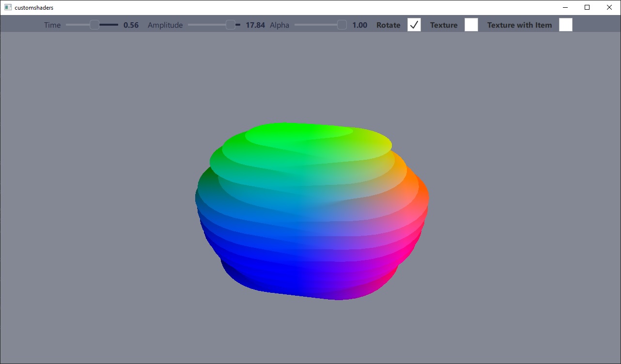Click the Time slider track left of handle
The image size is (621, 364).
tap(78, 25)
